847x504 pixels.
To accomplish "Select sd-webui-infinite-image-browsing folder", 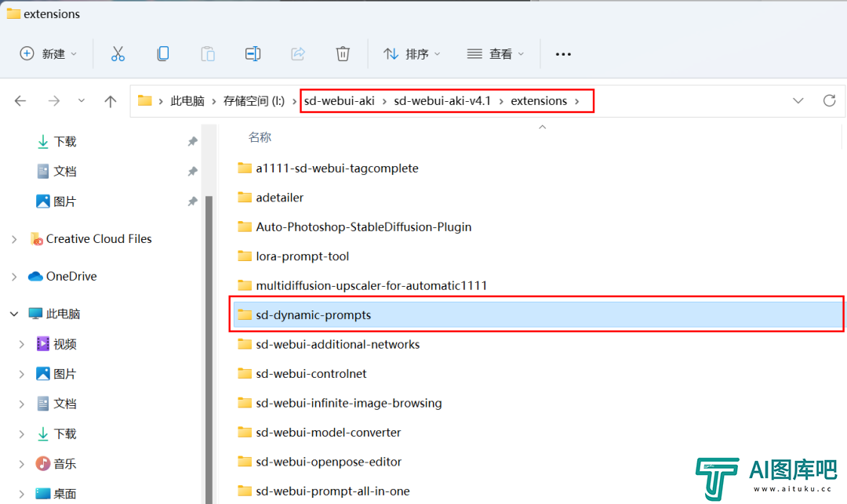I will [x=349, y=403].
